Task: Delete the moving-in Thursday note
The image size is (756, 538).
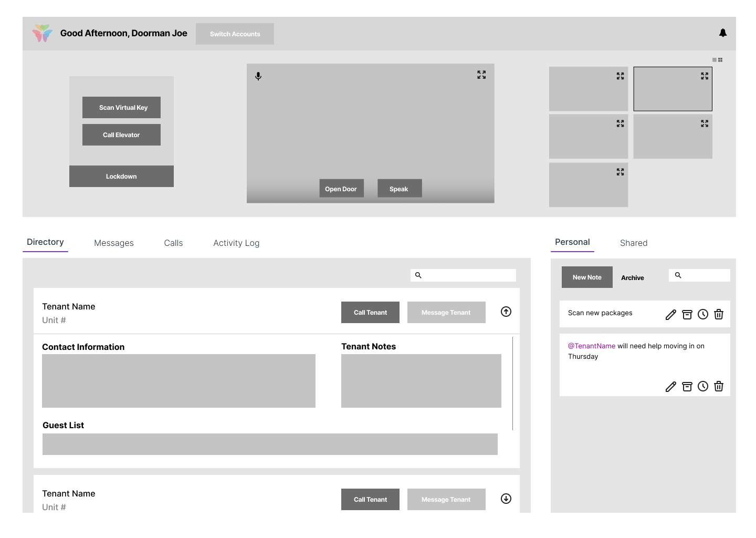Action: [x=719, y=387]
